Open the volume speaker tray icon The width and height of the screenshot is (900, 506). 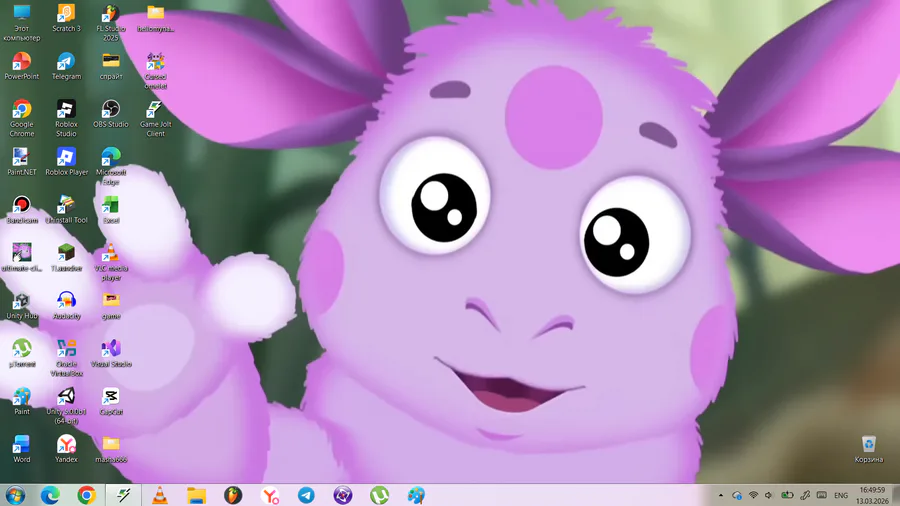coord(769,495)
